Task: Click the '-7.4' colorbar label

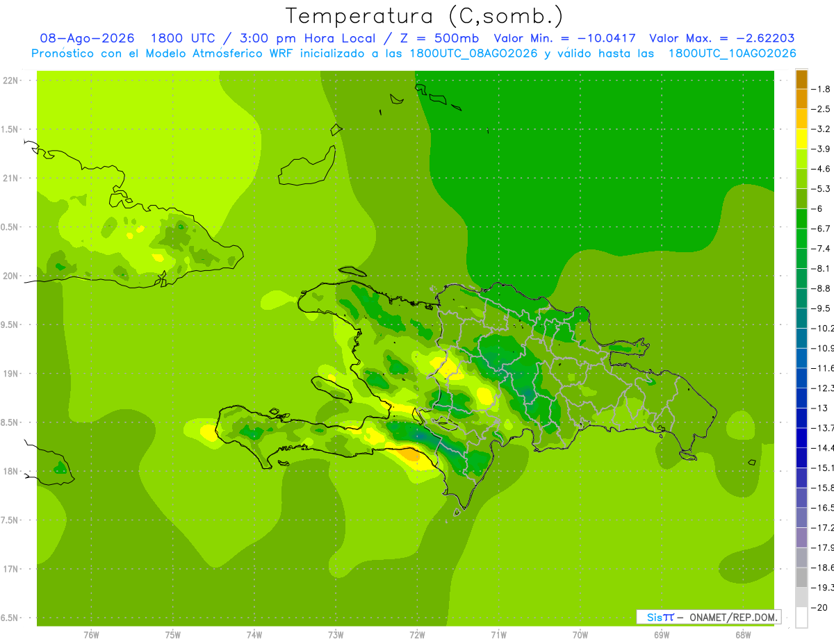Action: click(x=821, y=248)
